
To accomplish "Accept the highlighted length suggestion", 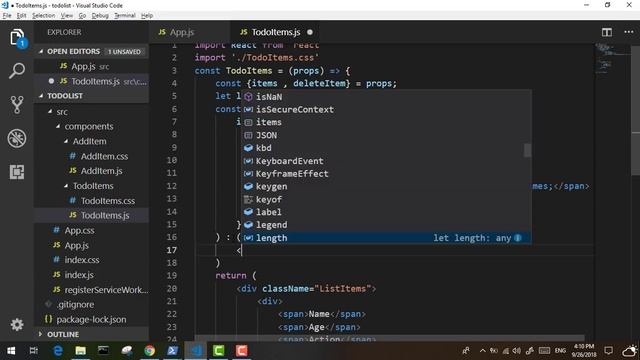I will [x=386, y=238].
